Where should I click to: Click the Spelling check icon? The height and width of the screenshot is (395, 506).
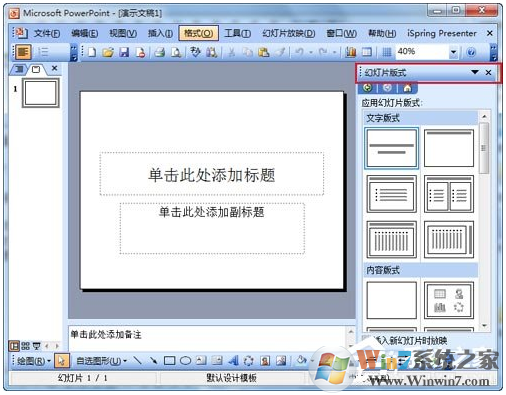tap(195, 52)
